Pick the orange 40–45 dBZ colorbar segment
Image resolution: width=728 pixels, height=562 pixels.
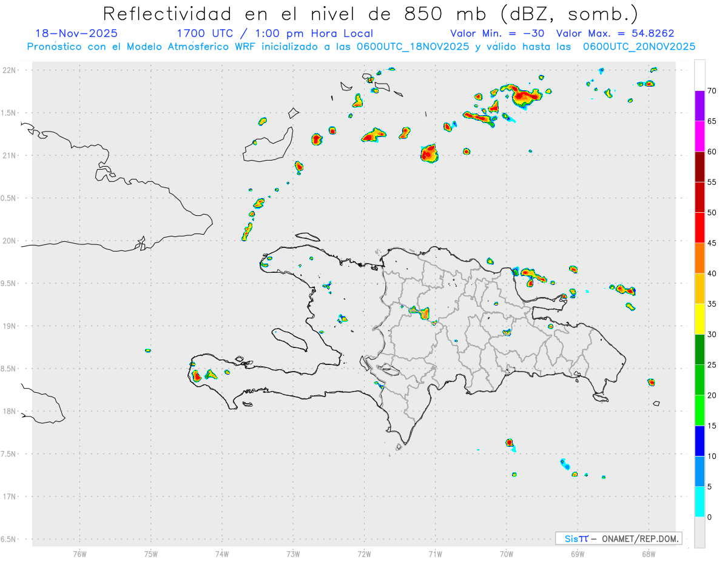click(x=699, y=258)
